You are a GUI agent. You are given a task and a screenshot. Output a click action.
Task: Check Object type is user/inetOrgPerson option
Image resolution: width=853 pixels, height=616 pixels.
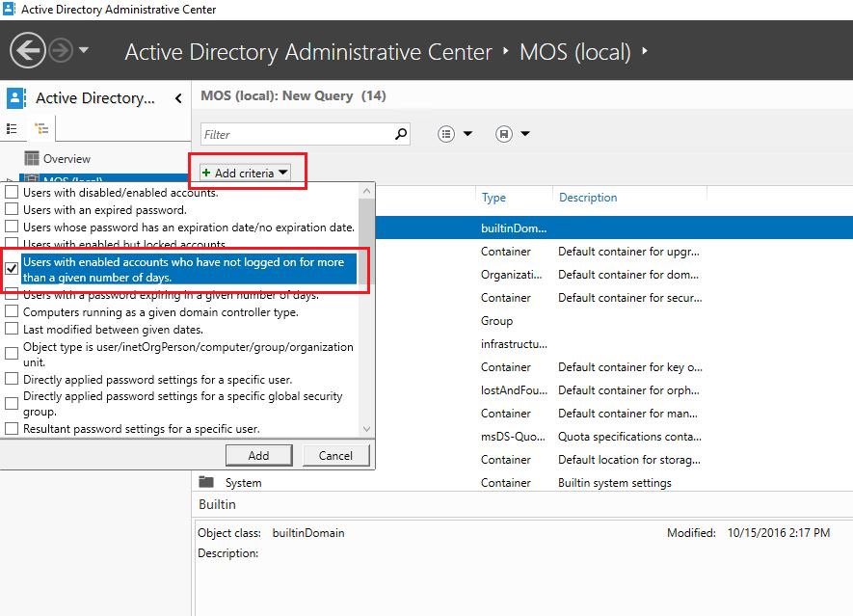12,354
